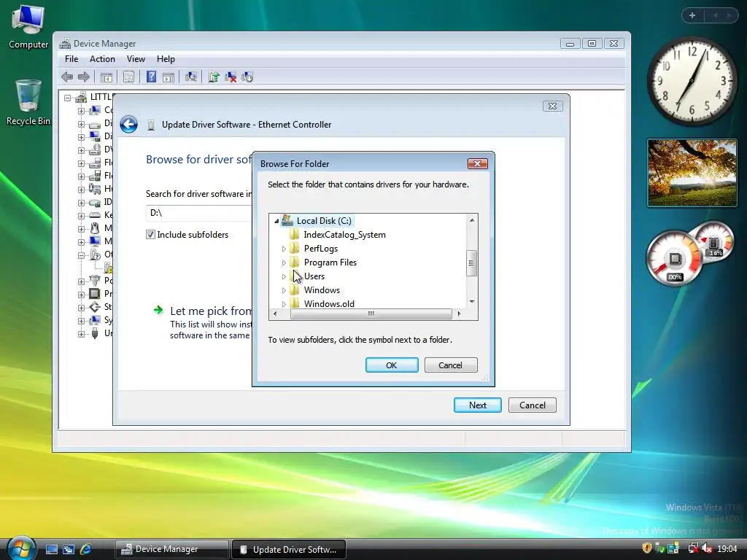Click the 19:04 taskbar clock
Image resolution: width=747 pixels, height=560 pixels.
click(727, 549)
